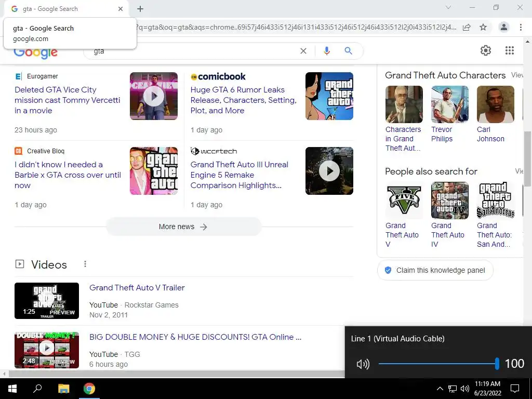Screen dimensions: 532x399
Task: Play the wccftech GTA III video thumbnail
Action: point(329,170)
